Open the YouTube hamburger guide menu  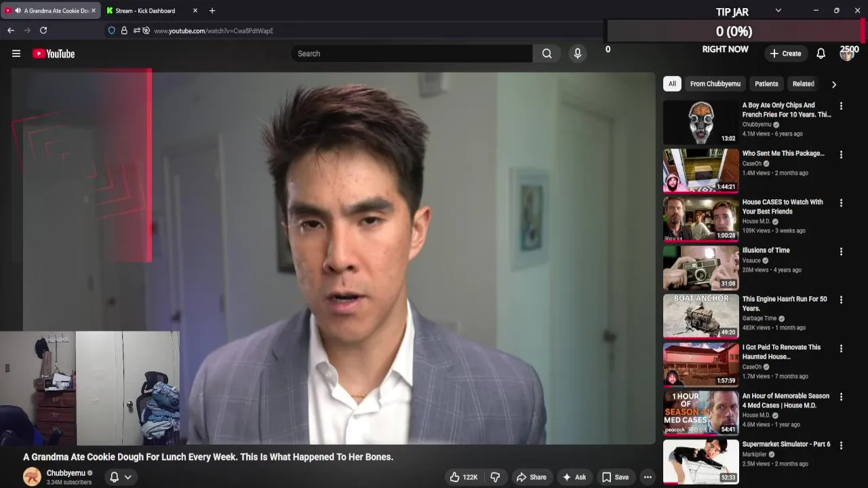point(16,54)
